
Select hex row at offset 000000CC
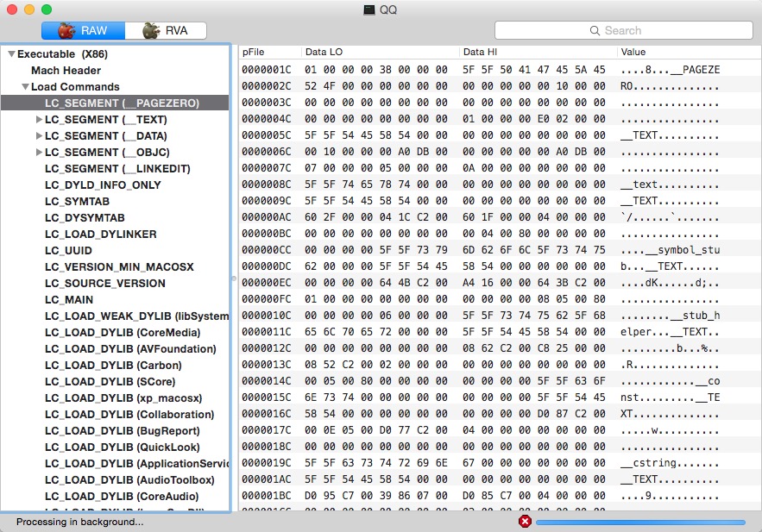coord(500,250)
